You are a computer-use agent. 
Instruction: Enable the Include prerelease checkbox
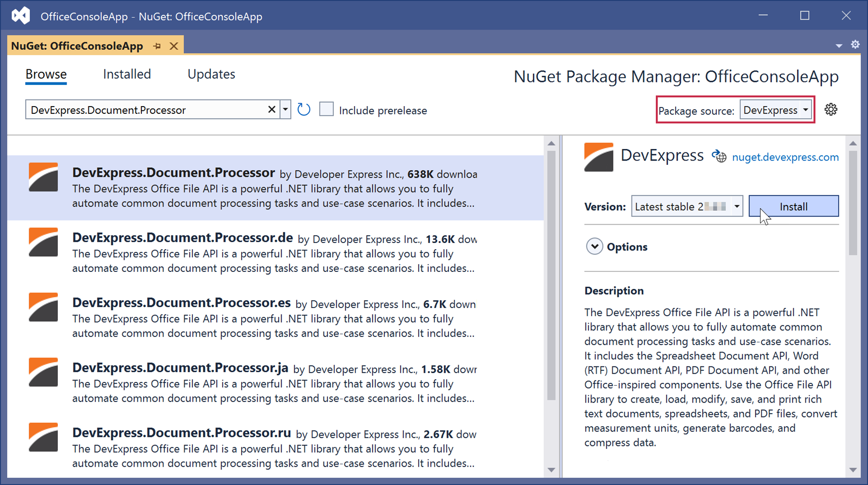point(326,109)
